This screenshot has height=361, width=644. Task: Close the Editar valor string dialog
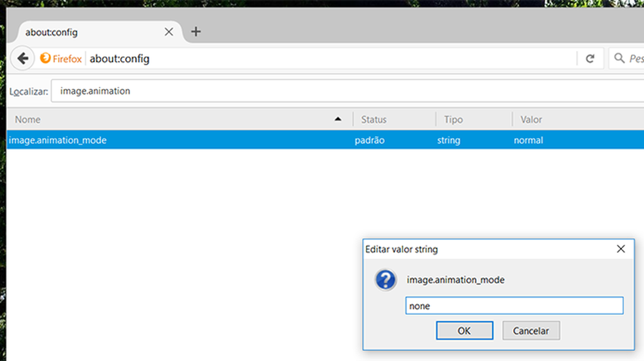click(620, 249)
